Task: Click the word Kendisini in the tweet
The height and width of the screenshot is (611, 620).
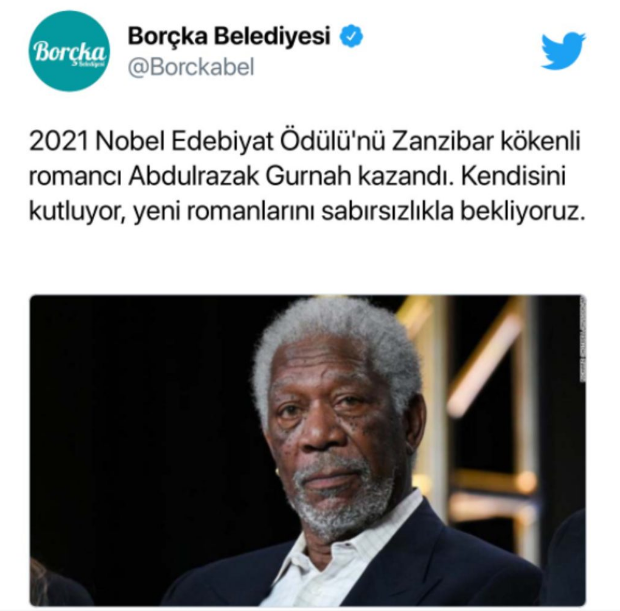Action: click(513, 176)
